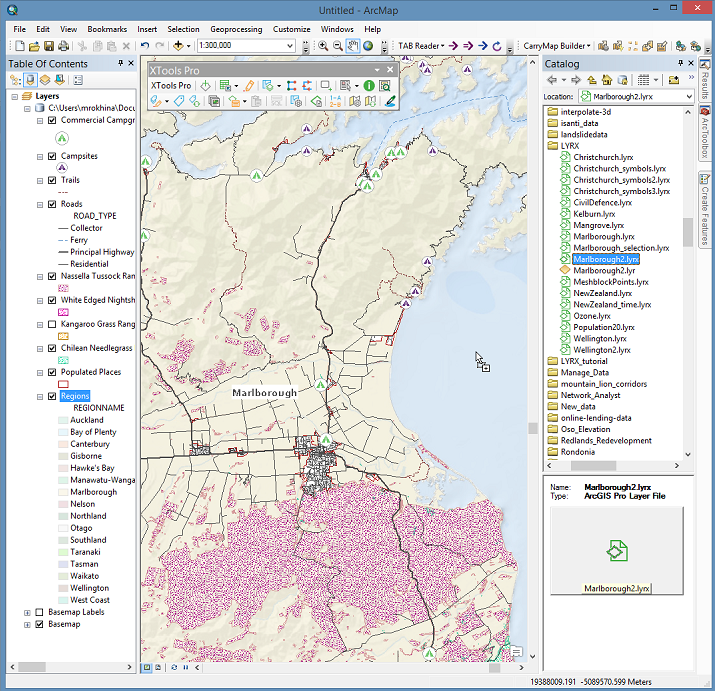Toggle Campsites layer visibility checkbox
The height and width of the screenshot is (691, 715).
[52, 156]
